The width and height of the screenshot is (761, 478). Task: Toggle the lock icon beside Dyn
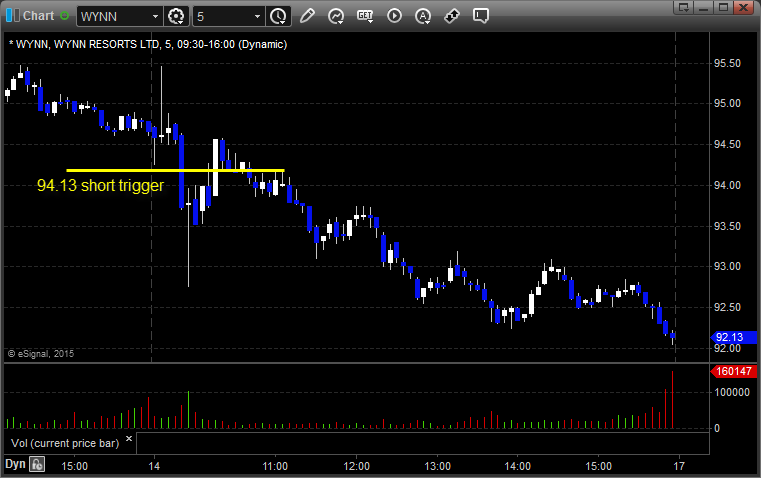click(37, 464)
